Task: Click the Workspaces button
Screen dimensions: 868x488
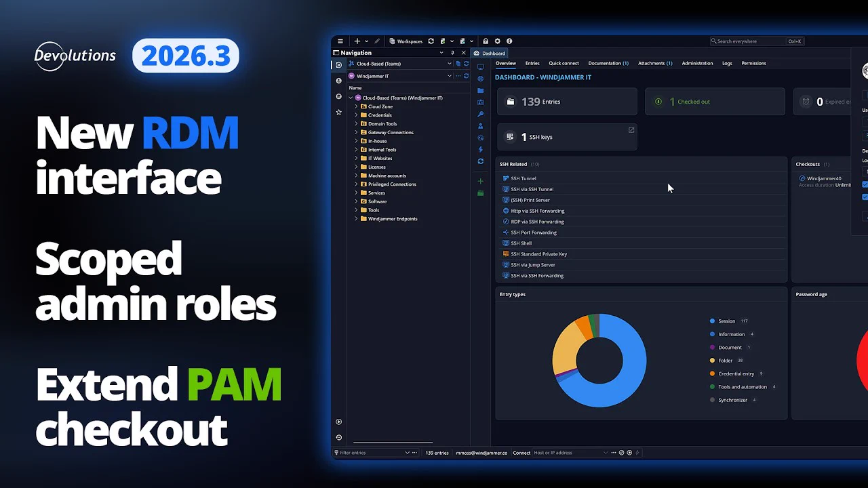Action: coord(406,41)
